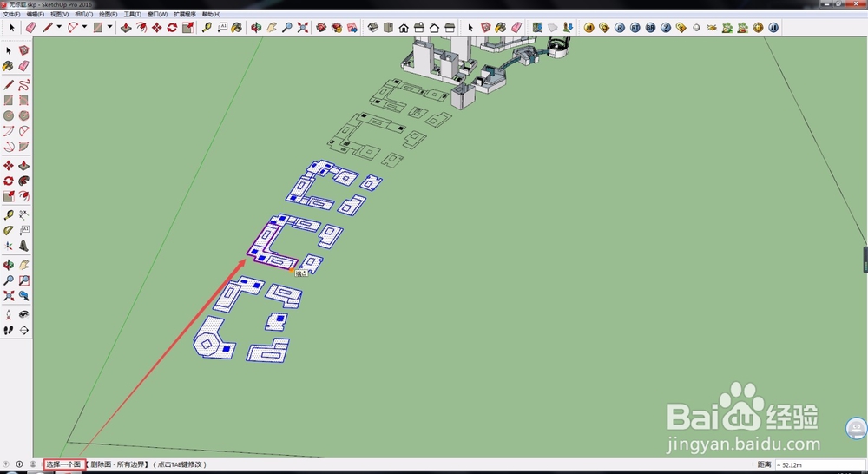Click the Share Model warehouse icon
This screenshot has height=474, width=868.
click(337, 27)
